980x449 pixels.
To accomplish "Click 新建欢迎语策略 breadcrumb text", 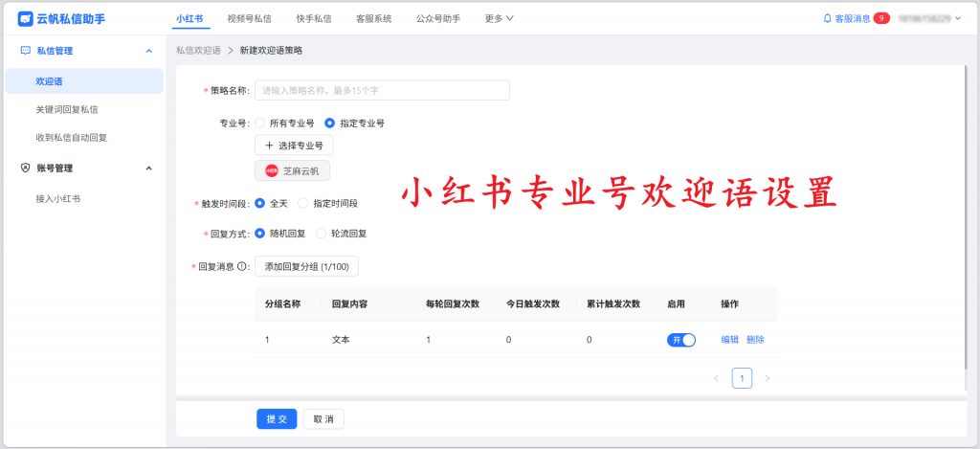I will coord(271,51).
